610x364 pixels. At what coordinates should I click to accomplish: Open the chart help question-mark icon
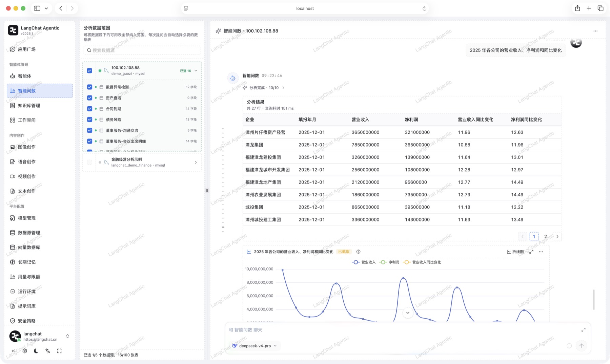pyautogui.click(x=359, y=252)
